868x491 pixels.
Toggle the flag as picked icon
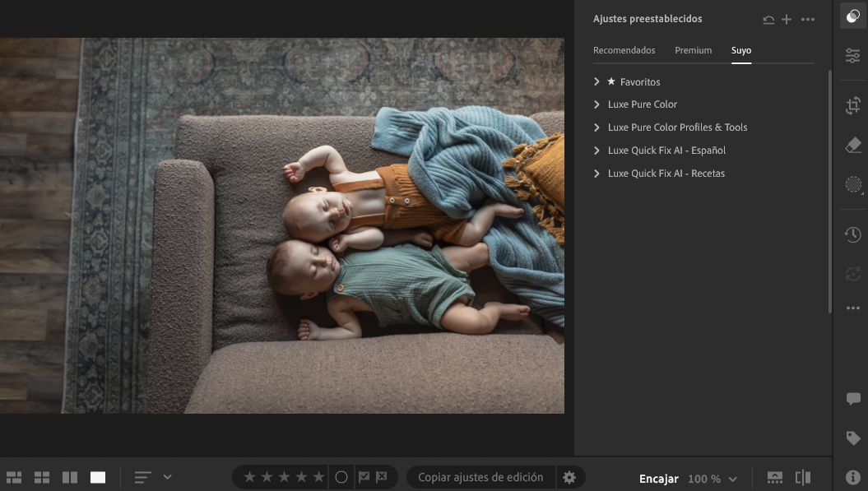click(x=364, y=477)
